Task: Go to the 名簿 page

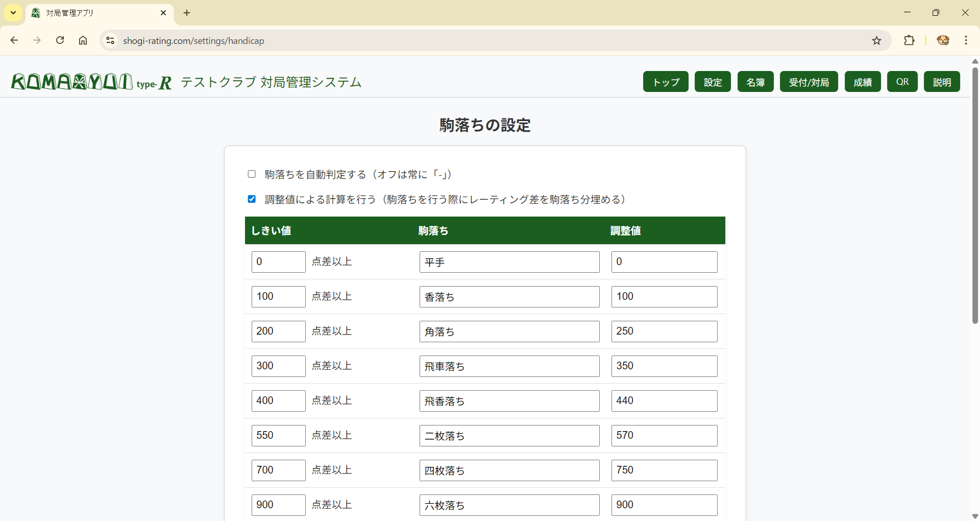Action: click(755, 82)
